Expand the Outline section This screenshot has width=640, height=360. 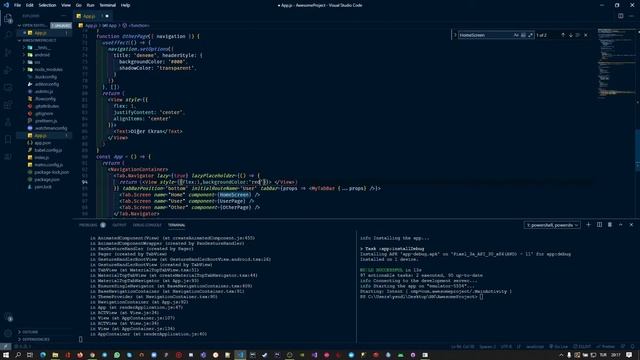pyautogui.click(x=30, y=332)
